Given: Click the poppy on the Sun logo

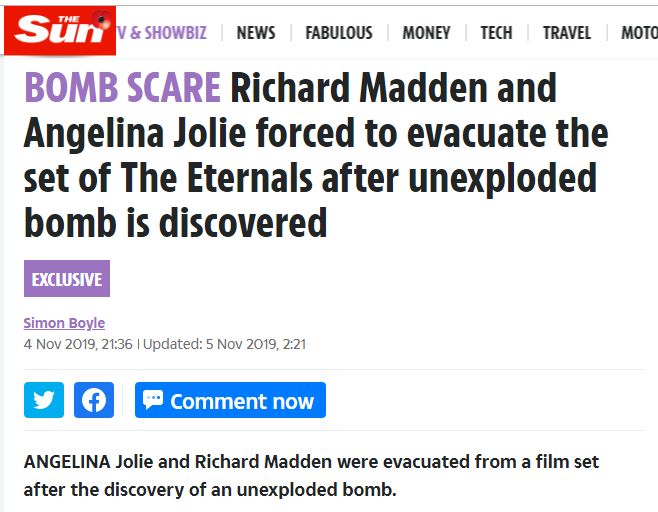Looking at the screenshot, I should (x=102, y=19).
